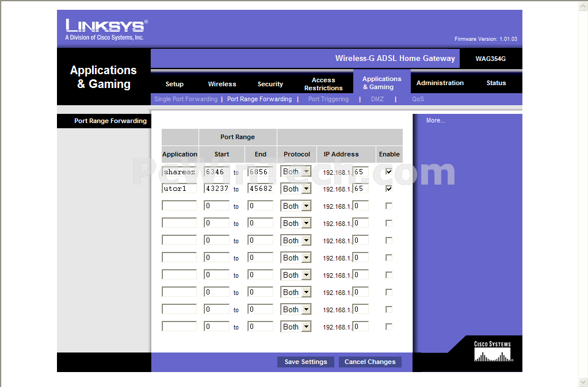
Task: Open the Access Restrictions tab
Action: pyautogui.click(x=323, y=84)
